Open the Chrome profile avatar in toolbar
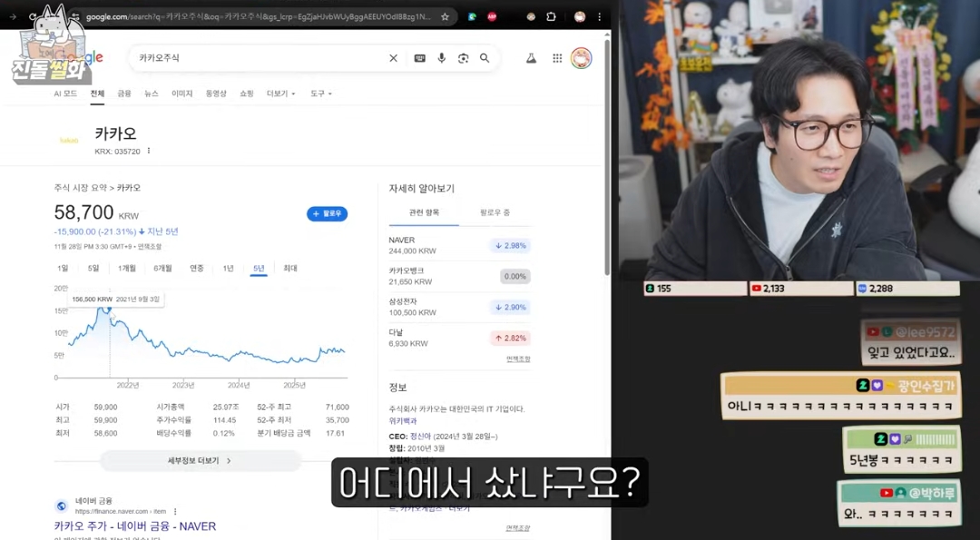980x540 pixels. (579, 17)
